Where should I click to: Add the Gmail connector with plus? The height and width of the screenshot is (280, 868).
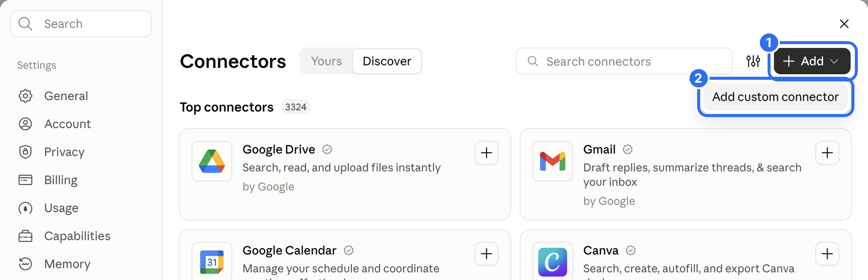coord(827,153)
